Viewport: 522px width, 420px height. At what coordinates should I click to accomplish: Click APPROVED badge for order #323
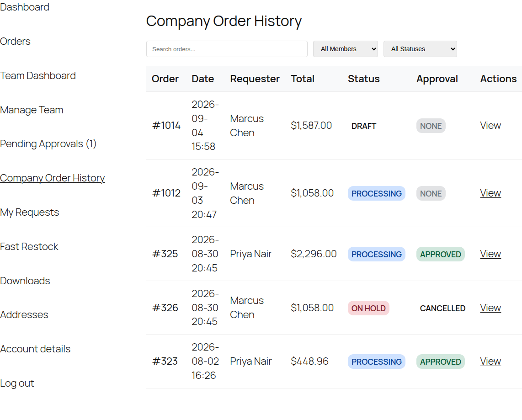441,362
